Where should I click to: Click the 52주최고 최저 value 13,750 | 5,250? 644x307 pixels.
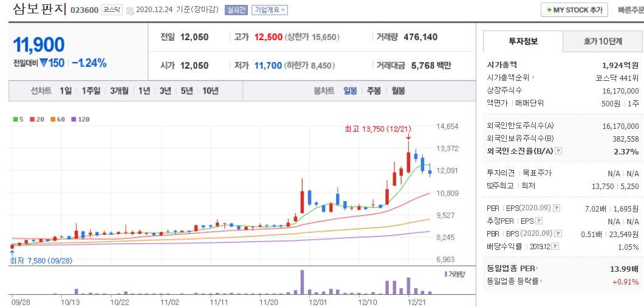pos(615,187)
